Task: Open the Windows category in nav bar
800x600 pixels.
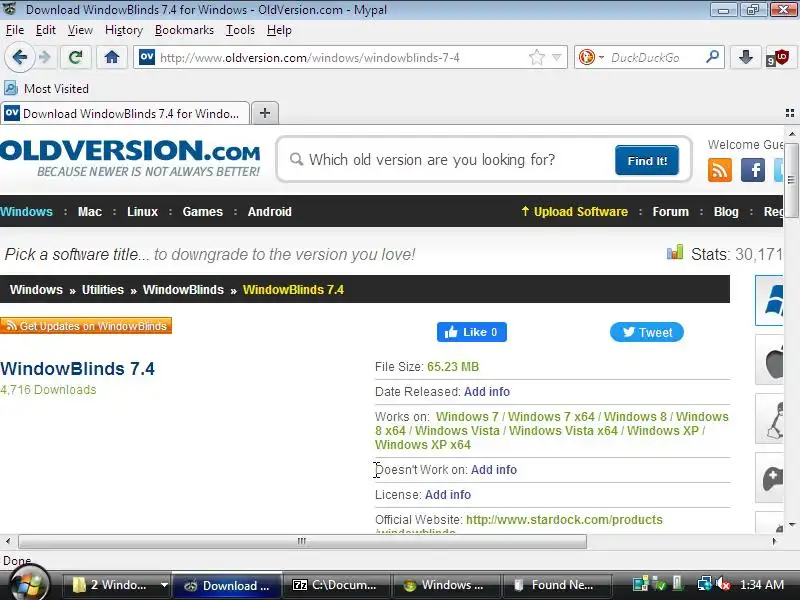Action: click(x=26, y=211)
